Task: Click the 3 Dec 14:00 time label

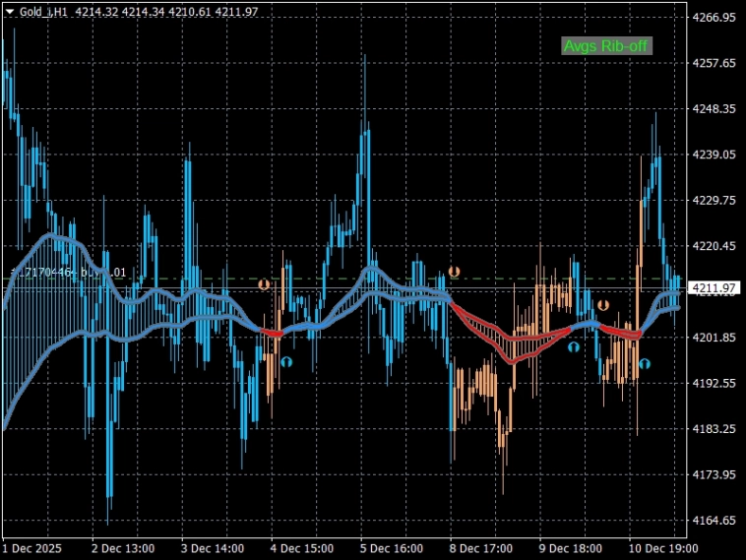Action: click(x=213, y=547)
